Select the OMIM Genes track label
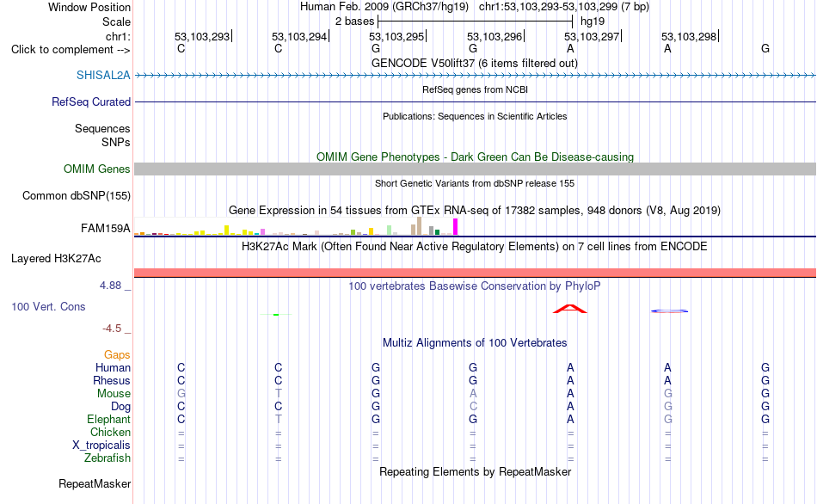The height and width of the screenshot is (504, 817). click(97, 169)
